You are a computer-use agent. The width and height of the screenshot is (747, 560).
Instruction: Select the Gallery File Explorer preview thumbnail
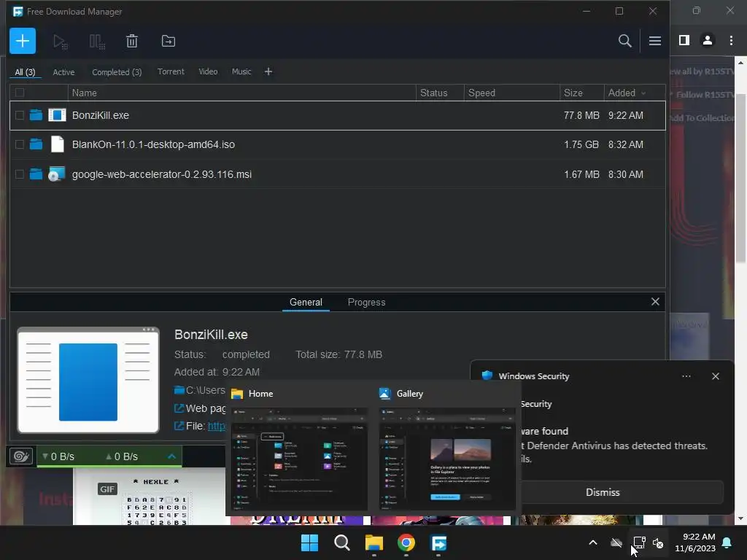tap(447, 459)
